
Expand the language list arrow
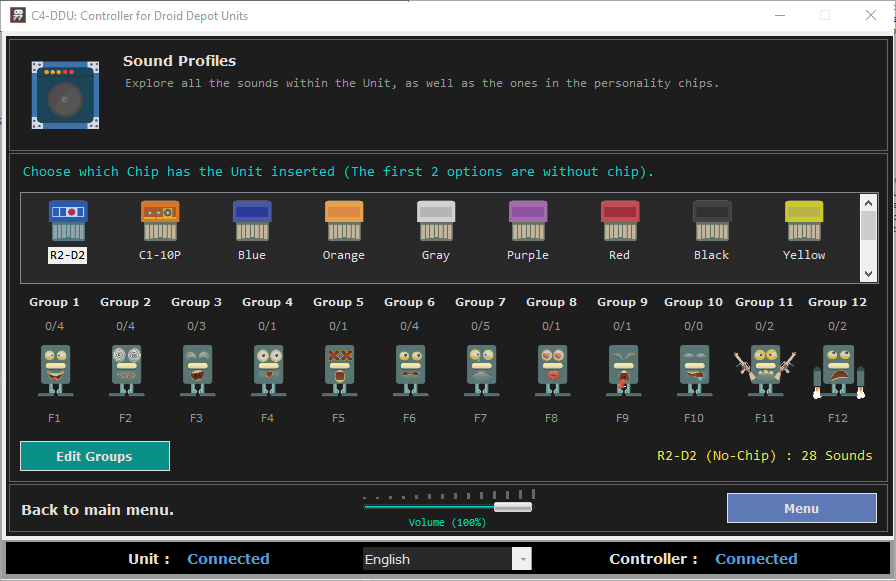(522, 559)
